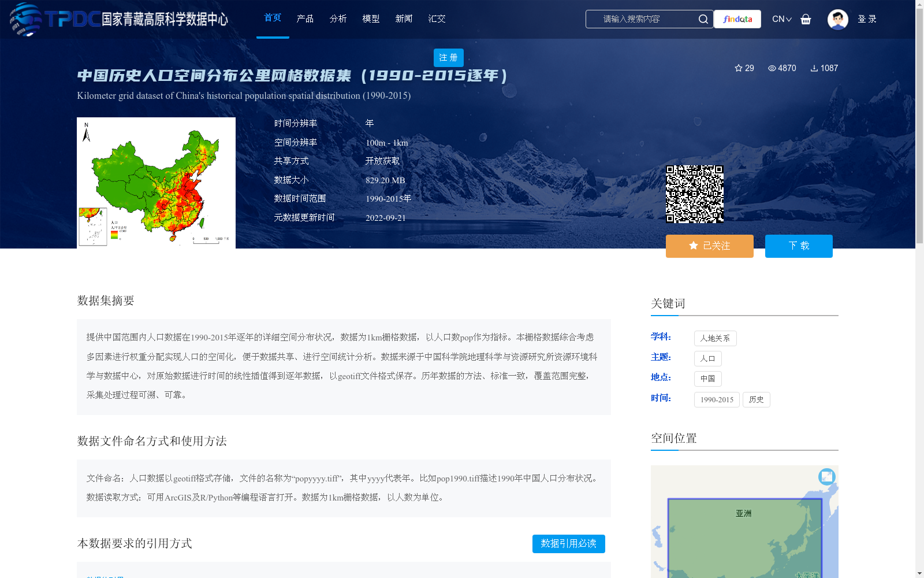Viewport: 924px width, 578px height.
Task: Open the 产品 menu item
Action: pos(305,18)
